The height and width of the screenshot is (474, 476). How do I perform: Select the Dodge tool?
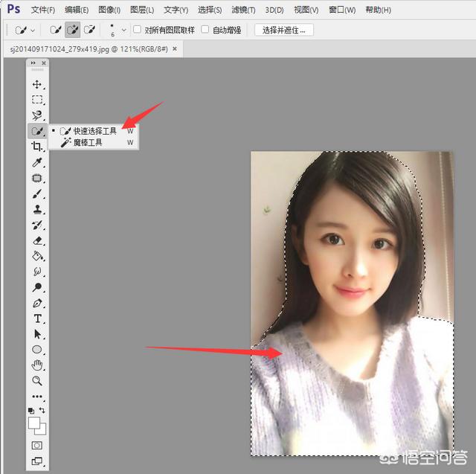click(37, 287)
